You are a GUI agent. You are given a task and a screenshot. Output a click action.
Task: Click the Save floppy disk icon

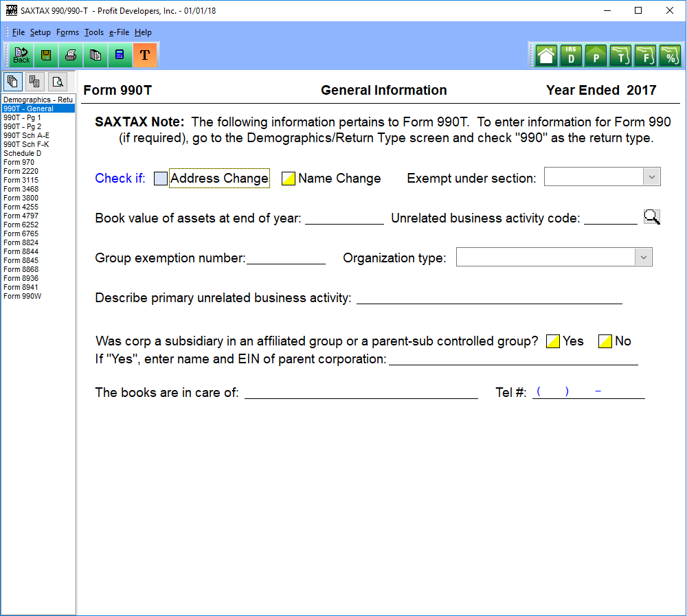(x=46, y=55)
